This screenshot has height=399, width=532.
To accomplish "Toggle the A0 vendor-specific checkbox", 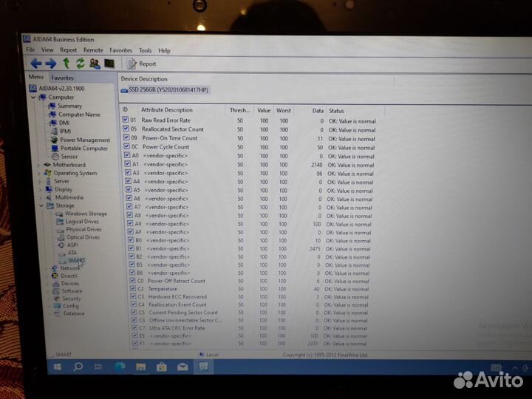I will [x=127, y=154].
